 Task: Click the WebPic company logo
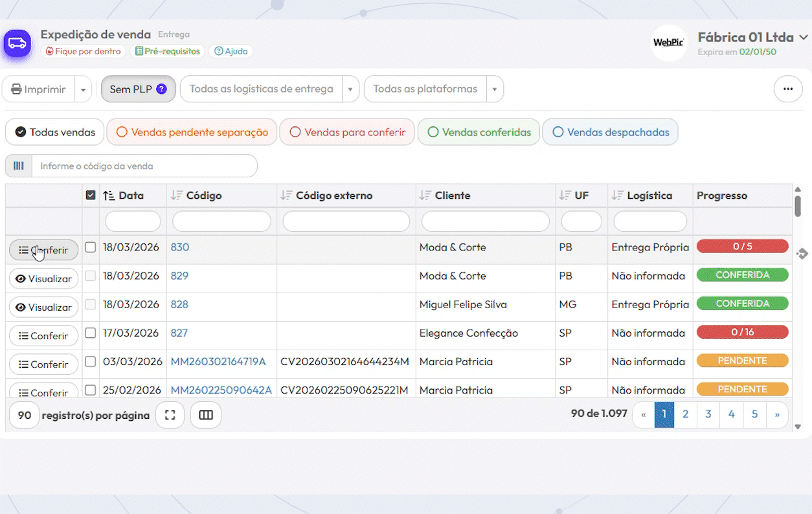[x=668, y=43]
